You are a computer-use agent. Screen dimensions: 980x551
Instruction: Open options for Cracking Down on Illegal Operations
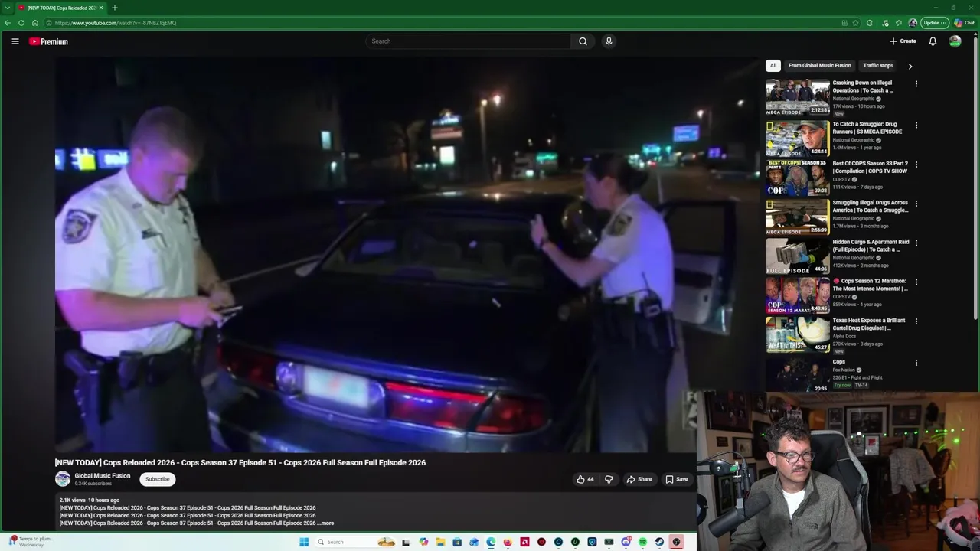[916, 84]
